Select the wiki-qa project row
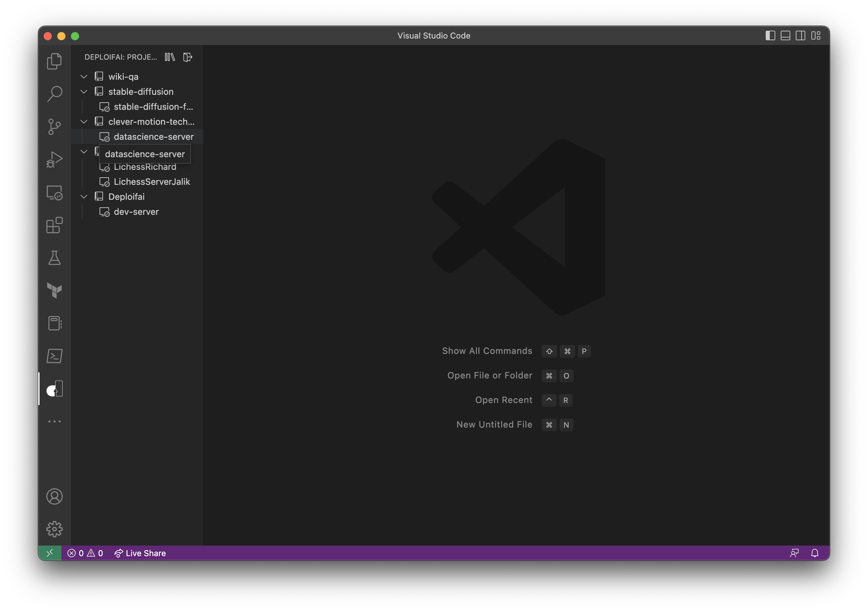The image size is (868, 611). point(137,77)
